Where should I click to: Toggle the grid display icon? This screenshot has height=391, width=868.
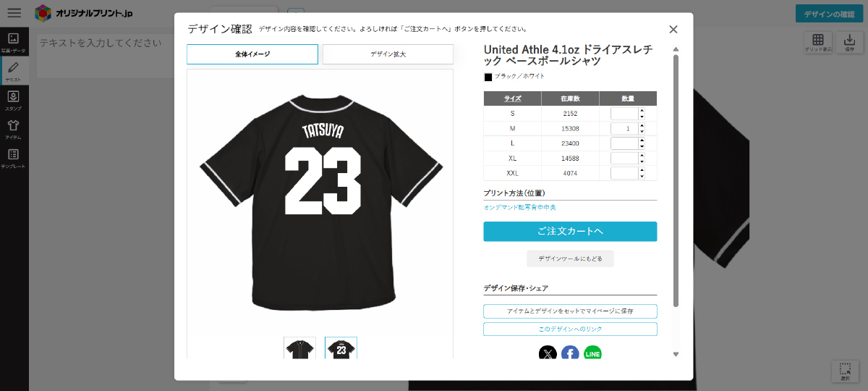pyautogui.click(x=818, y=43)
